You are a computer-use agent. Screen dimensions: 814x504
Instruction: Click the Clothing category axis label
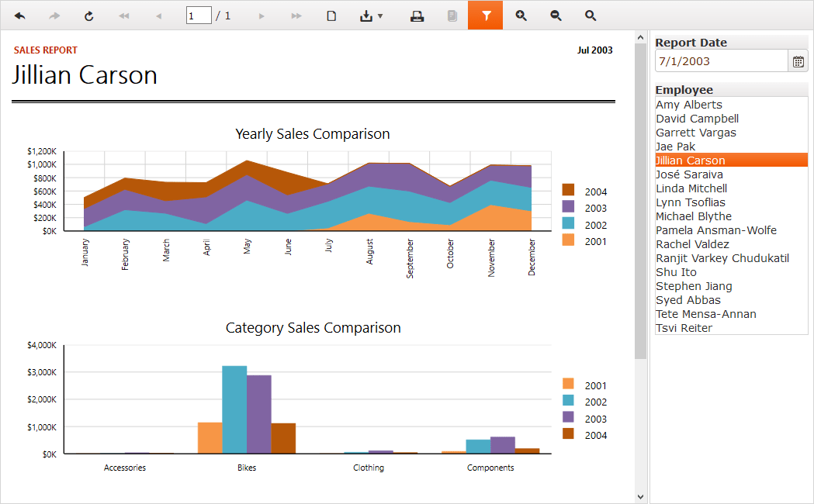pos(369,468)
